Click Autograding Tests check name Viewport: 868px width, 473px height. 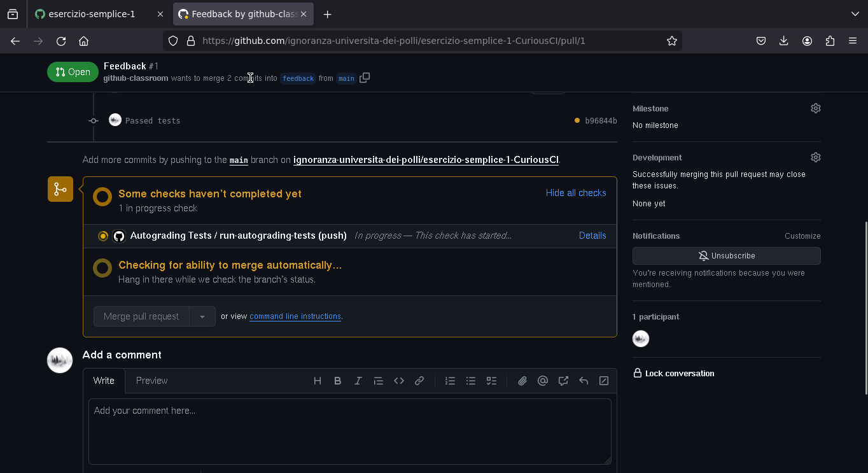(238, 236)
